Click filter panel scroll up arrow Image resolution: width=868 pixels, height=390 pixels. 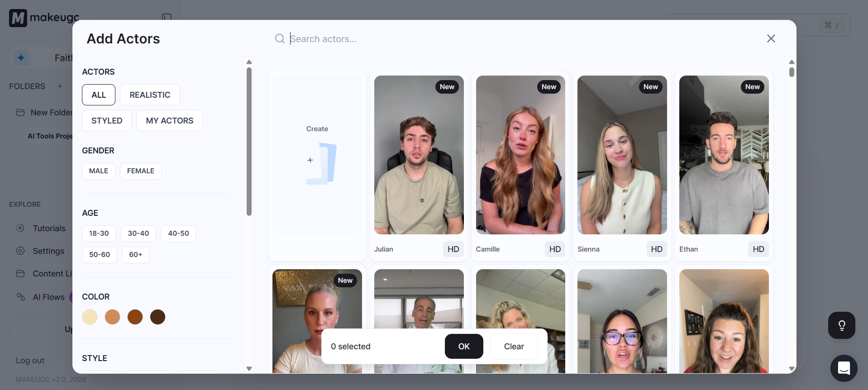pyautogui.click(x=249, y=62)
